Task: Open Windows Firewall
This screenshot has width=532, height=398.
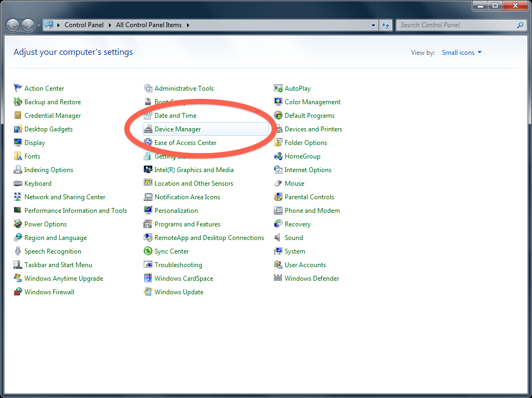Action: click(49, 292)
